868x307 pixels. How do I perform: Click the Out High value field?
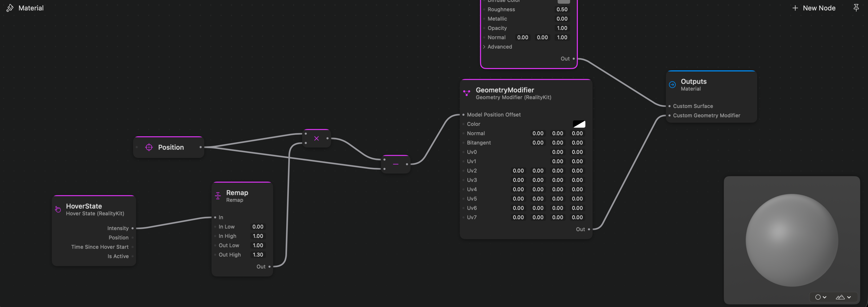pyautogui.click(x=258, y=255)
